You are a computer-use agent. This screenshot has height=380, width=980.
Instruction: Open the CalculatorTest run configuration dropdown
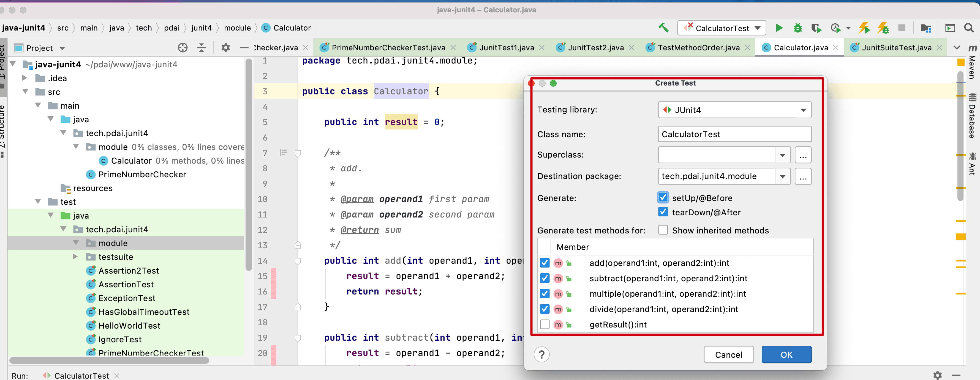click(x=722, y=28)
